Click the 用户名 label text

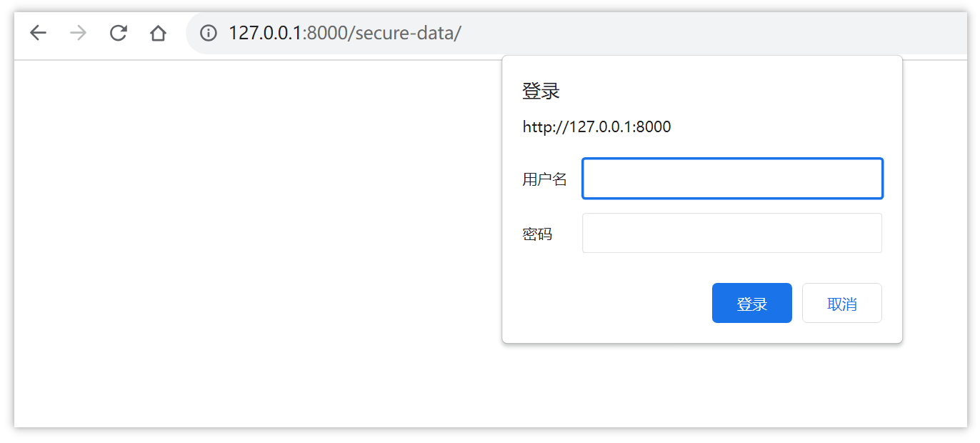[544, 179]
